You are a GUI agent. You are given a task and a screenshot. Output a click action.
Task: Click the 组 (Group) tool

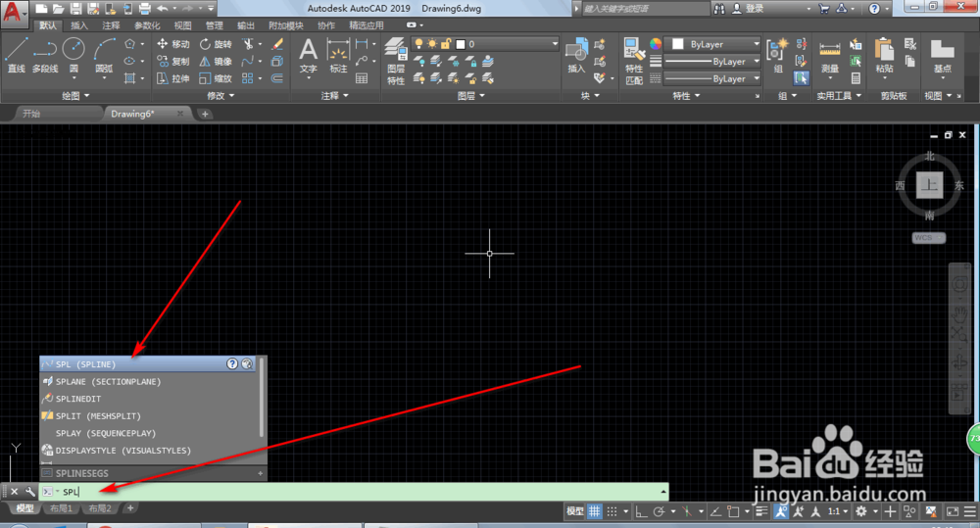click(x=777, y=55)
